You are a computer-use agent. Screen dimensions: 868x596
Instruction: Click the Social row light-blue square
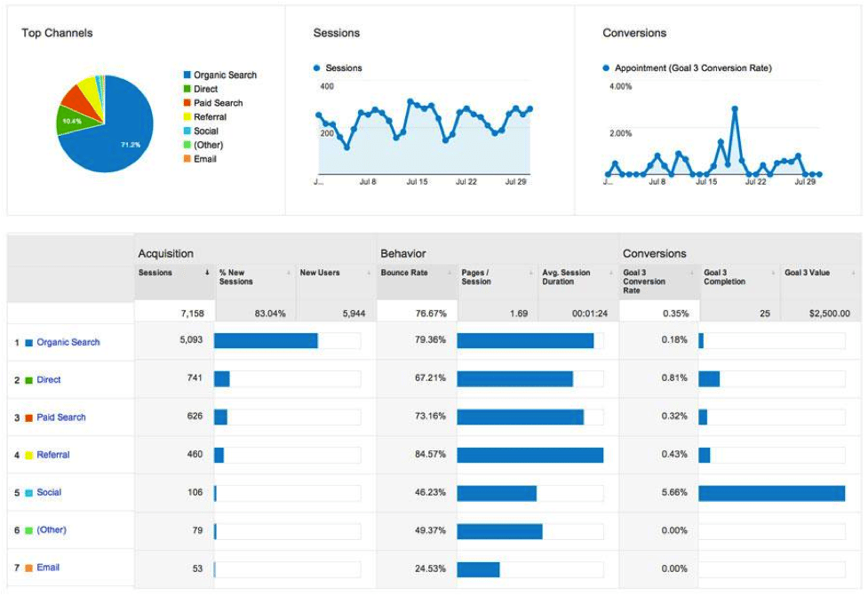[x=28, y=493]
